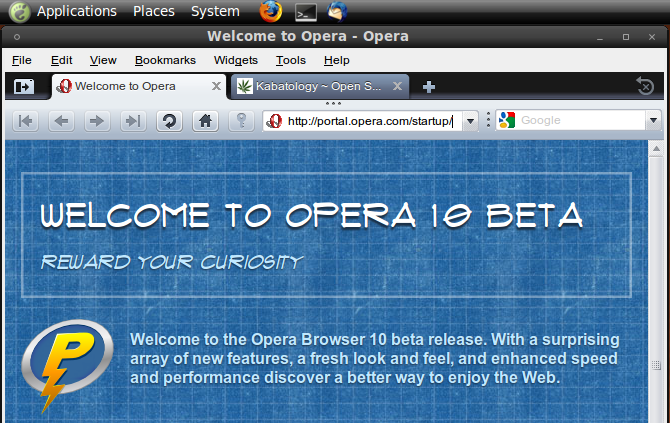Open the closed tabs trash icon
Image resolution: width=670 pixels, height=423 pixels.
645,87
